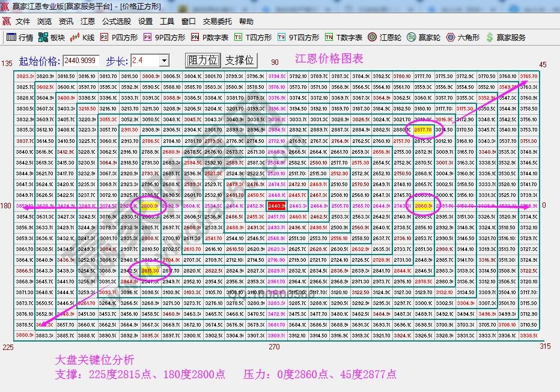Select the T四方形 time square tool
This screenshot has width=560, height=392.
tap(253, 37)
